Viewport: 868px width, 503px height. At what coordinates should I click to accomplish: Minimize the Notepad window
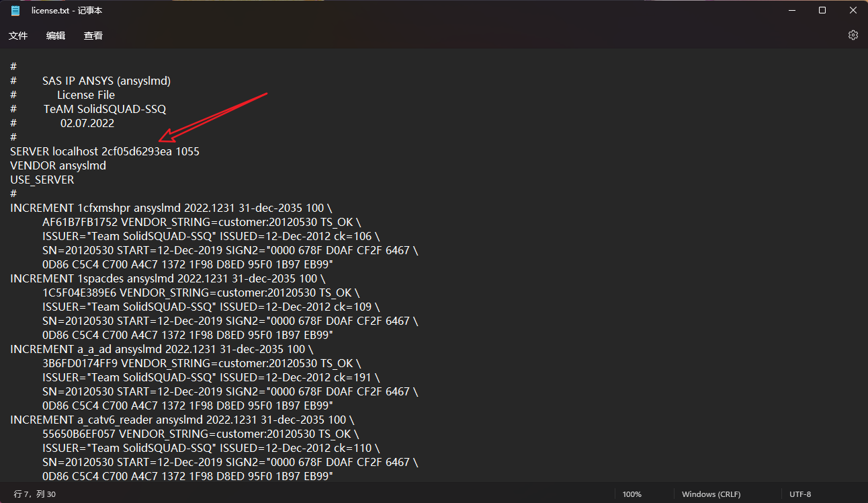(791, 11)
